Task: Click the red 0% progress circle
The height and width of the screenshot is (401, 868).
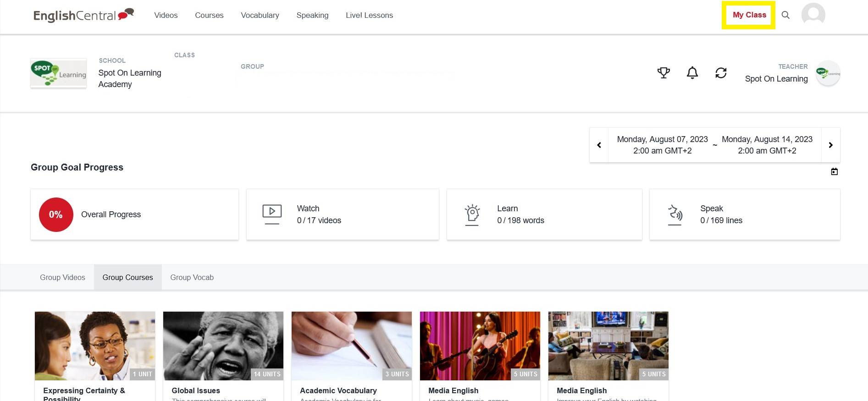Action: tap(56, 214)
